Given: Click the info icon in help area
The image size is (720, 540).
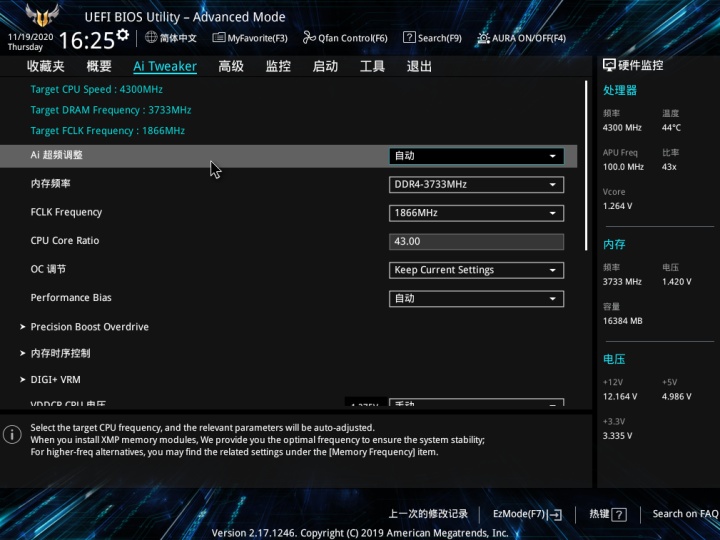Looking at the screenshot, I should coord(12,434).
